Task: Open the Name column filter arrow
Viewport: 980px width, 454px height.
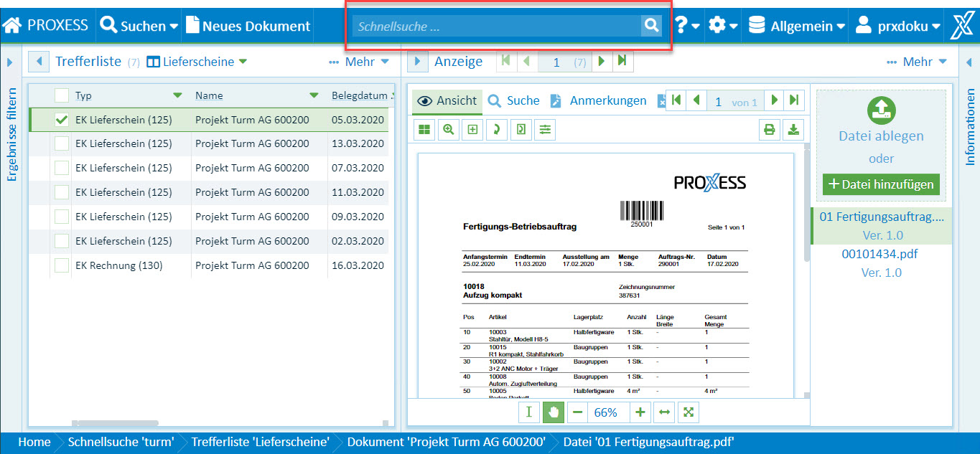Action: coord(314,95)
